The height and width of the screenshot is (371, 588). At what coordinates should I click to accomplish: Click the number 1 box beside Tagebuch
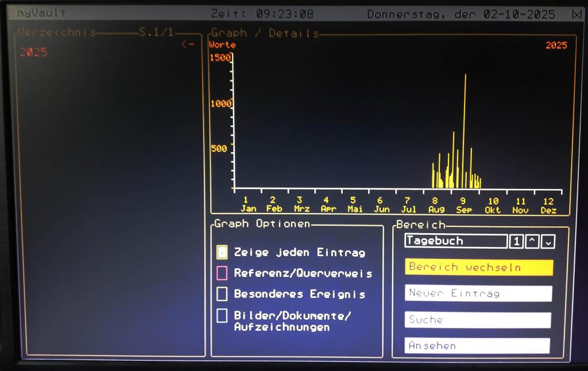coord(516,242)
